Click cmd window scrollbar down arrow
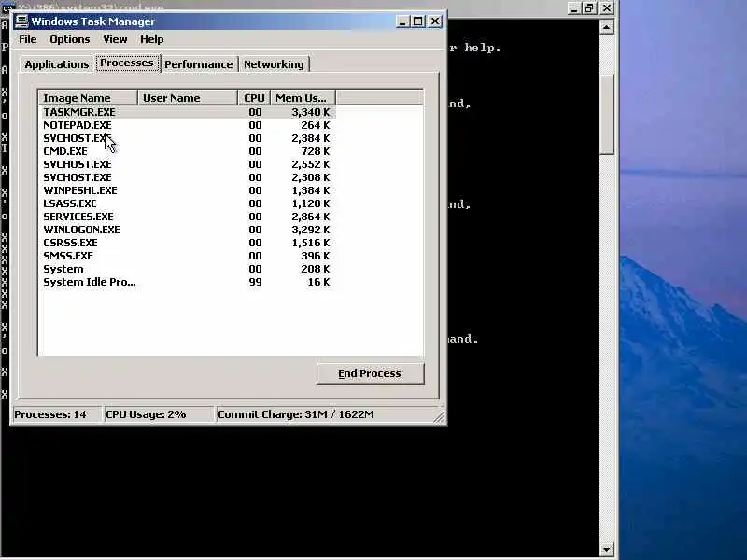747x560 pixels. click(606, 550)
